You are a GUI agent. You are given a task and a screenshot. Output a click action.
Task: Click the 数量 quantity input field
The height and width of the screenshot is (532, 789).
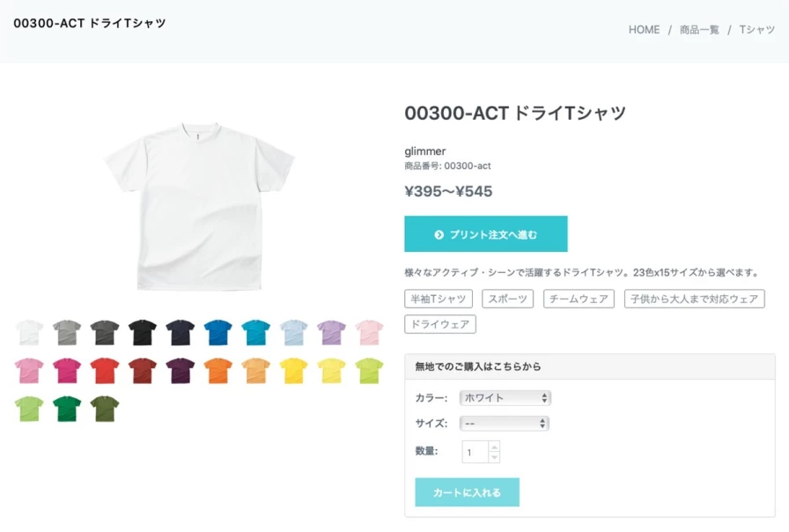point(475,453)
